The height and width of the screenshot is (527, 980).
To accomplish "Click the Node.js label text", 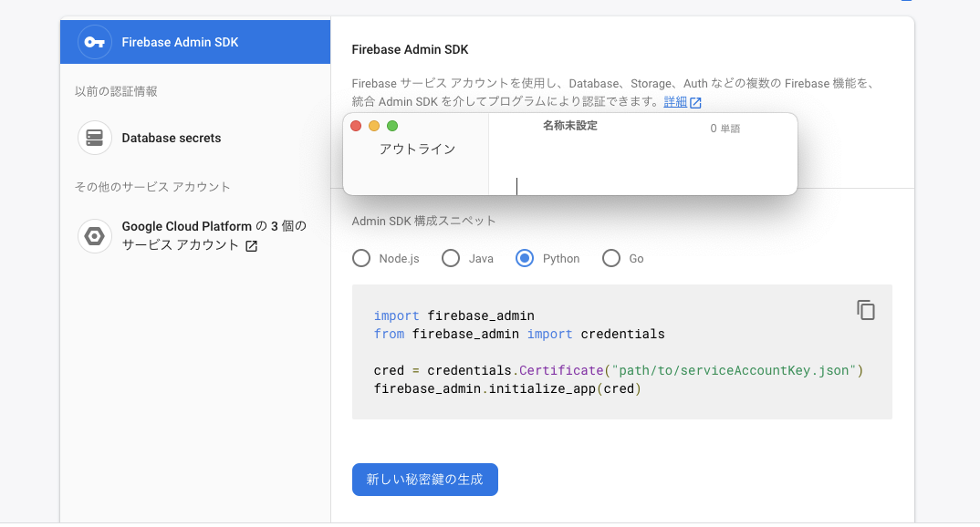I will pyautogui.click(x=399, y=259).
